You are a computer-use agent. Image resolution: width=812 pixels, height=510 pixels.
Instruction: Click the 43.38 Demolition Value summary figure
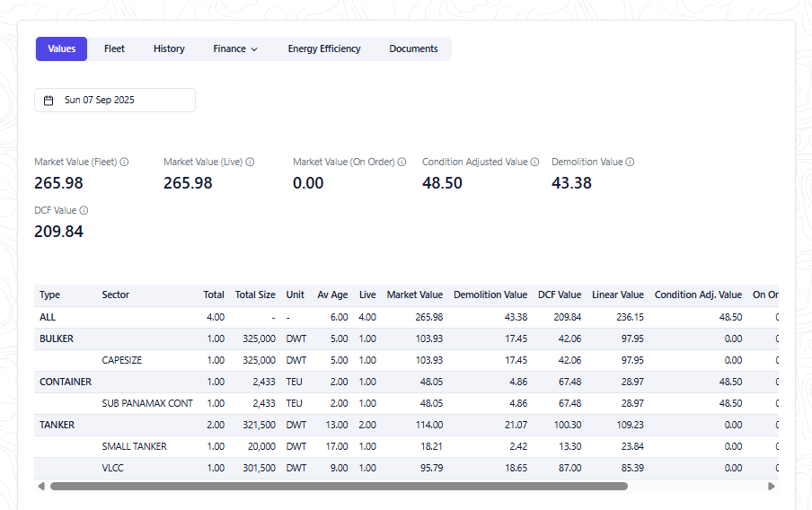pyautogui.click(x=571, y=183)
